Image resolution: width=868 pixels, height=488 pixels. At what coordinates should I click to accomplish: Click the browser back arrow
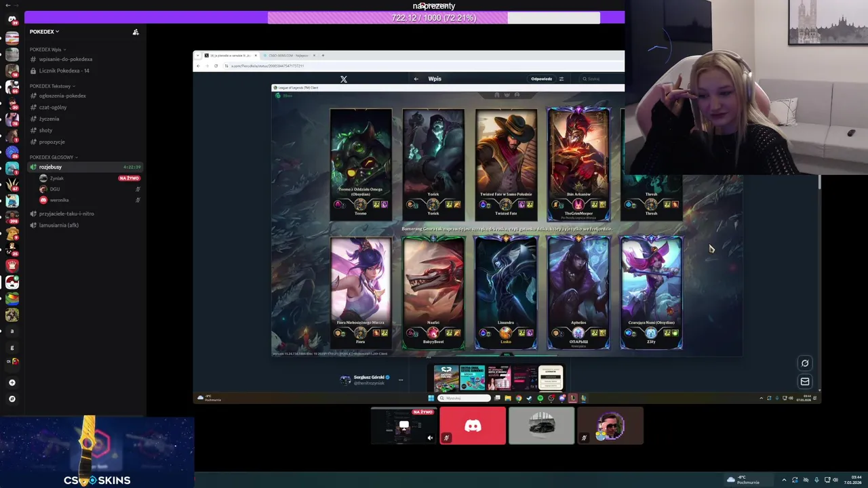(198, 66)
